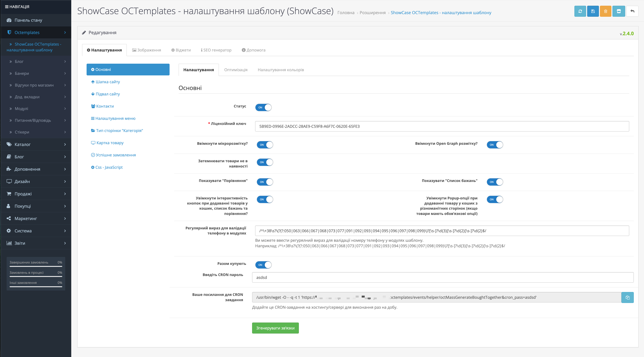Switch to Оптимізація sub-tab
The image size is (644, 357).
236,70
